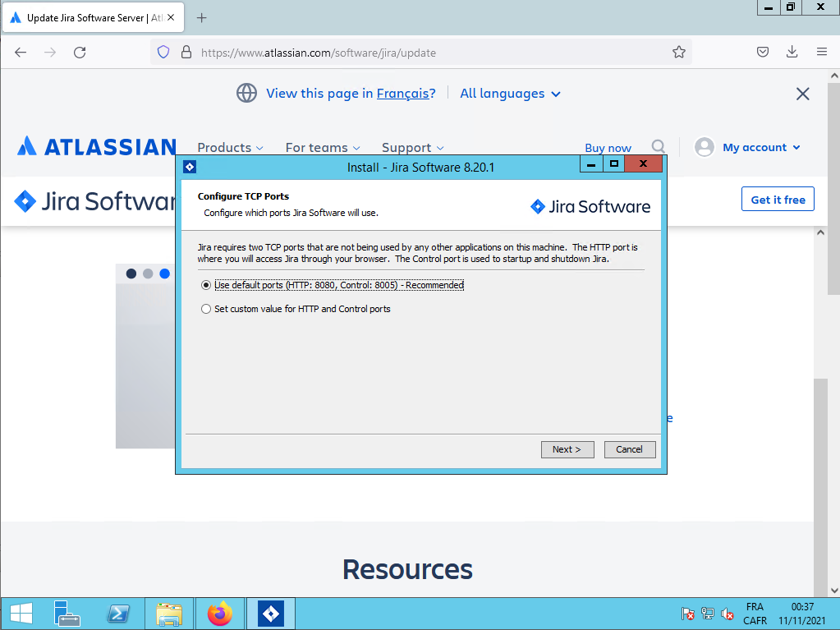Click the Get it free button
Viewport: 840px width, 630px height.
778,200
